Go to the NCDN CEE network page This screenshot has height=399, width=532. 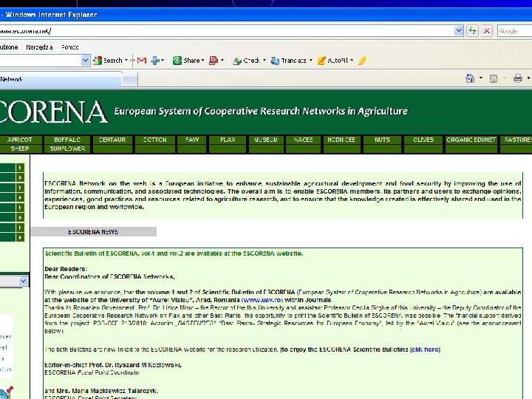click(341, 140)
